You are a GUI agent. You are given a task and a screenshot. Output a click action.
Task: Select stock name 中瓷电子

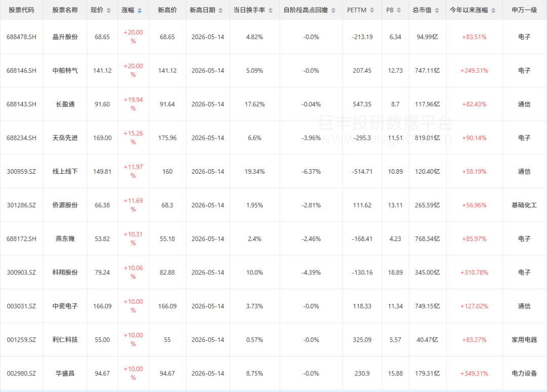[65, 306]
